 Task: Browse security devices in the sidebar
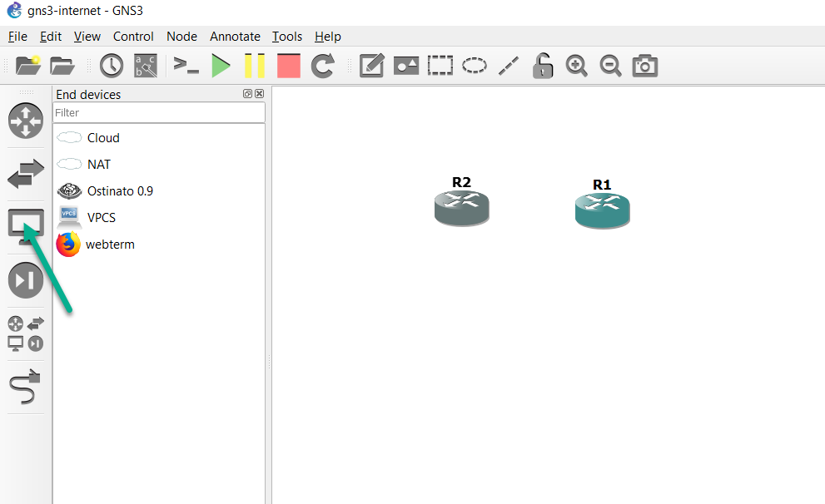coord(26,280)
